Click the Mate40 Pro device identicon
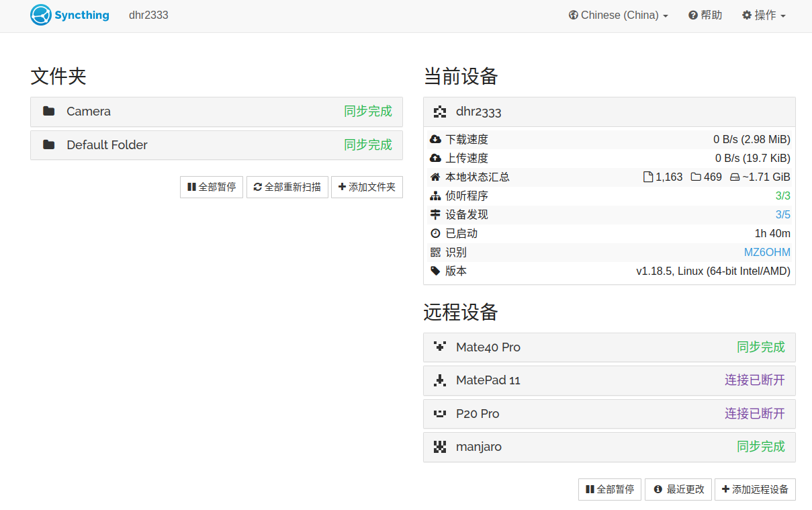 tap(440, 347)
